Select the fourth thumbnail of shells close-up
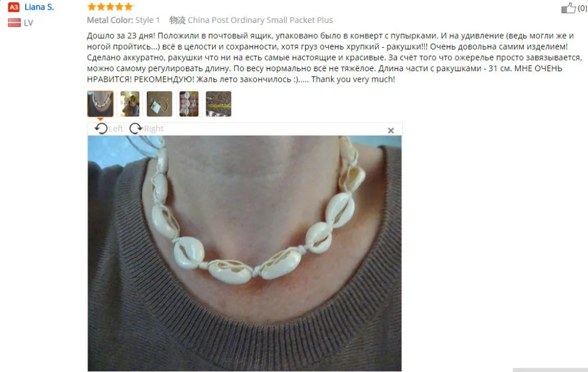Viewport: 588px width, 372px height. coord(189,104)
